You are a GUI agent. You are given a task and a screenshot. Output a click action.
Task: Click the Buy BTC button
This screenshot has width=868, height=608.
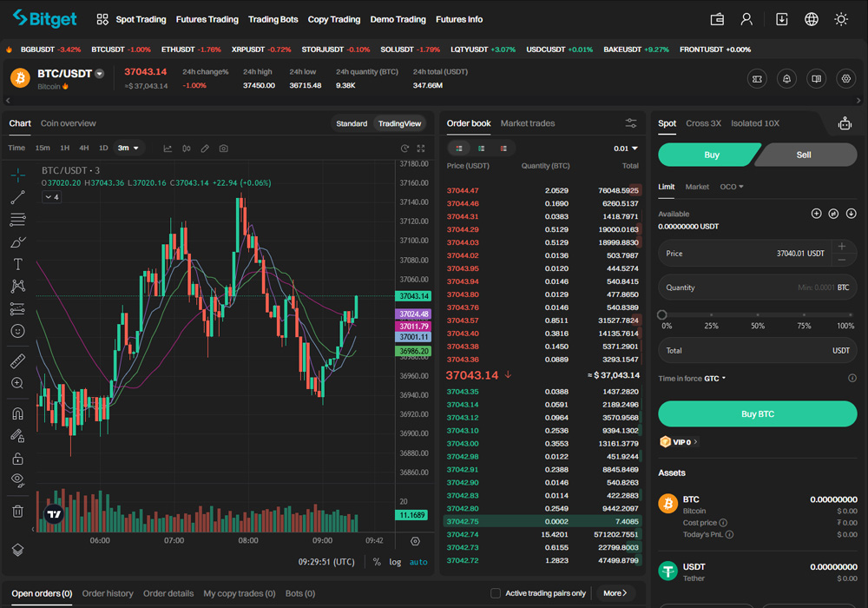pos(757,413)
